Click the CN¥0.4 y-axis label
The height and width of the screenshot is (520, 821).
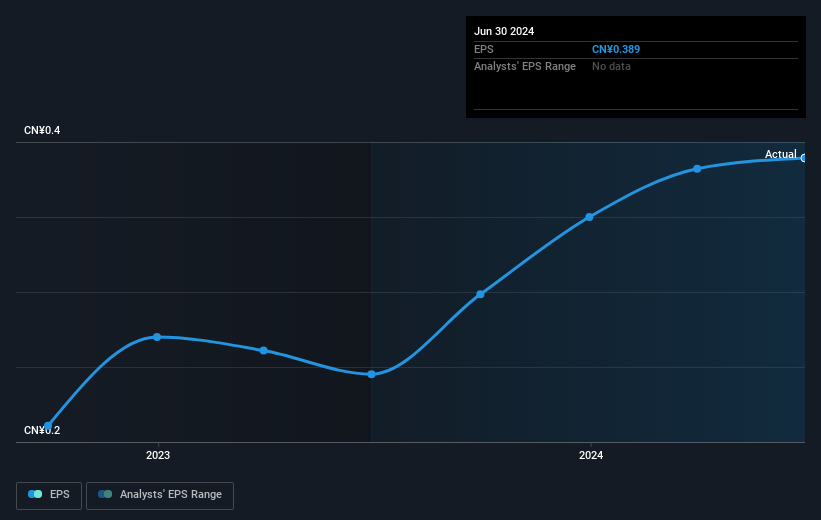pyautogui.click(x=42, y=130)
